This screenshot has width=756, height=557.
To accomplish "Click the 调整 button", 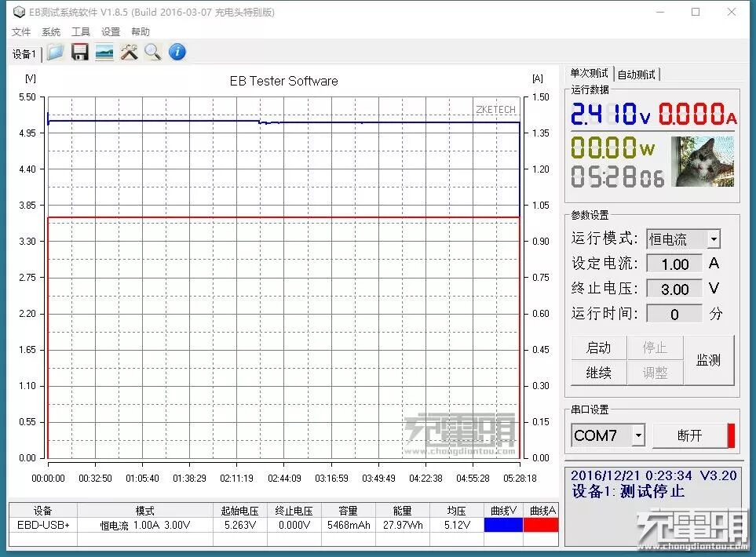I will click(655, 373).
